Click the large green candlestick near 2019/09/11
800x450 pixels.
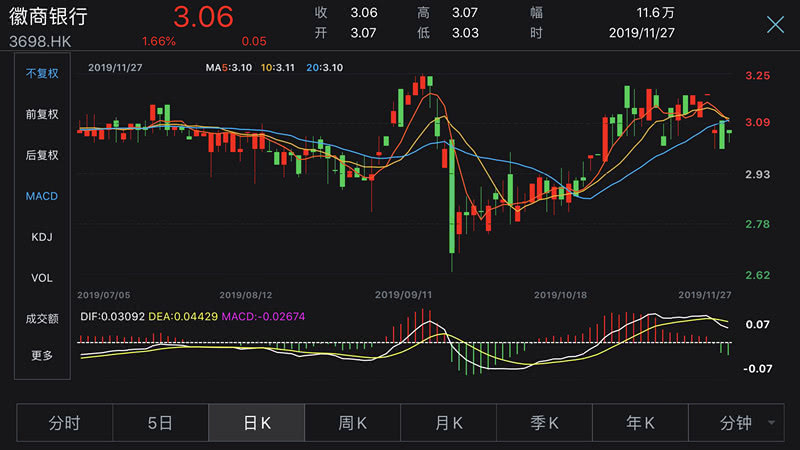[452, 196]
